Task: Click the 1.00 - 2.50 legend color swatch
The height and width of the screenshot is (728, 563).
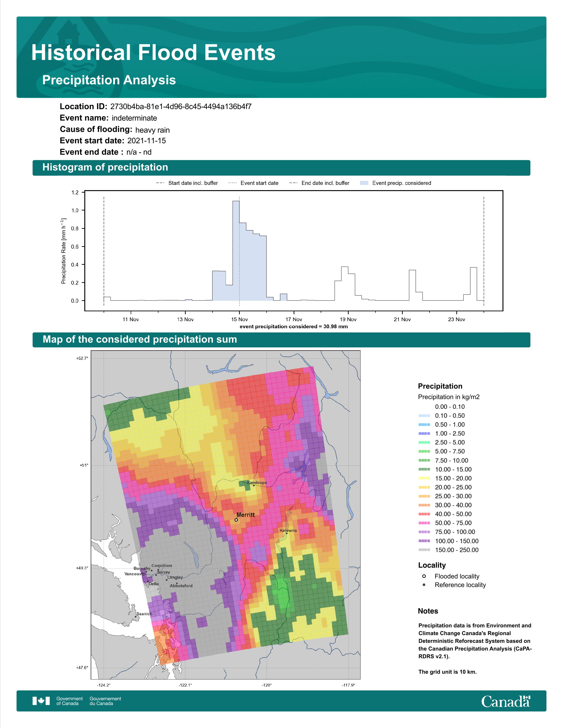Action: coord(424,434)
